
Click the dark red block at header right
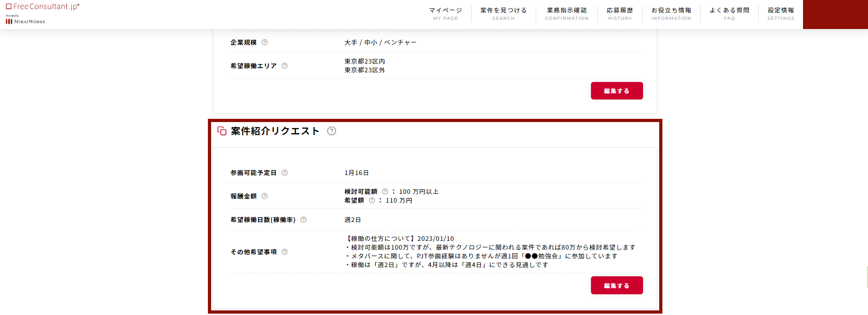point(835,14)
